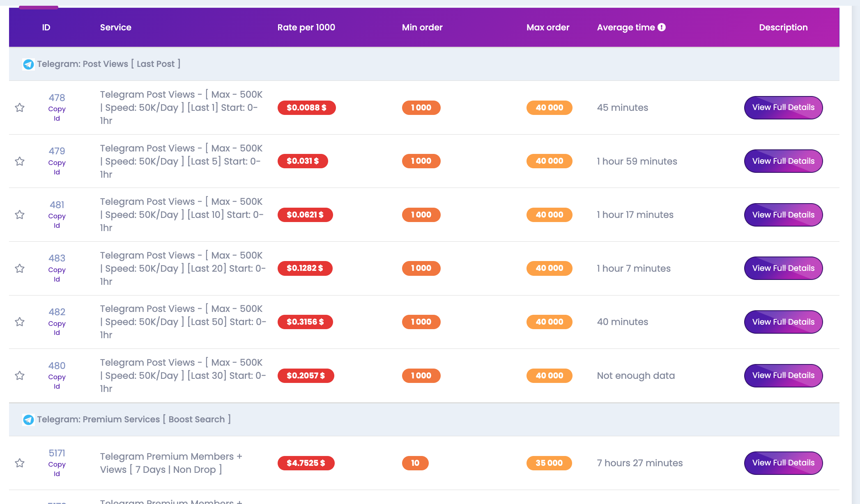860x504 pixels.
Task: Click the Not enough data text
Action: point(636,376)
